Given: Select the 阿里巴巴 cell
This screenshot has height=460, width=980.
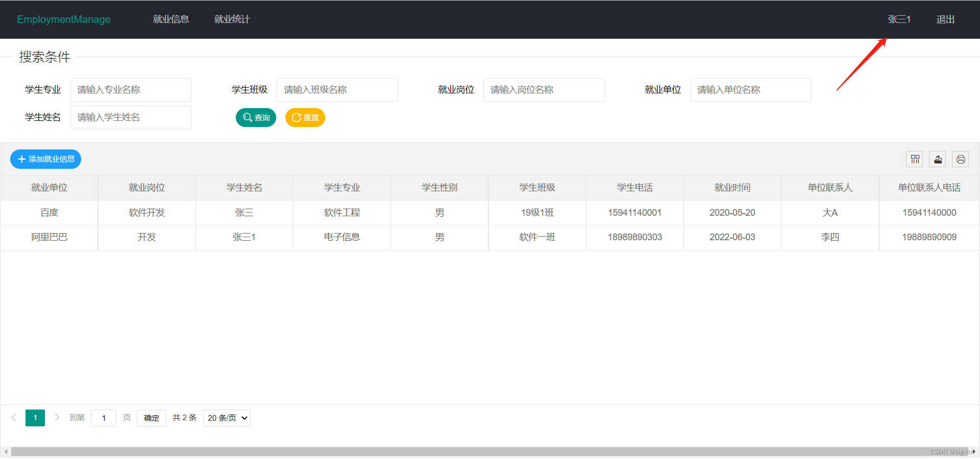Looking at the screenshot, I should click(x=50, y=237).
